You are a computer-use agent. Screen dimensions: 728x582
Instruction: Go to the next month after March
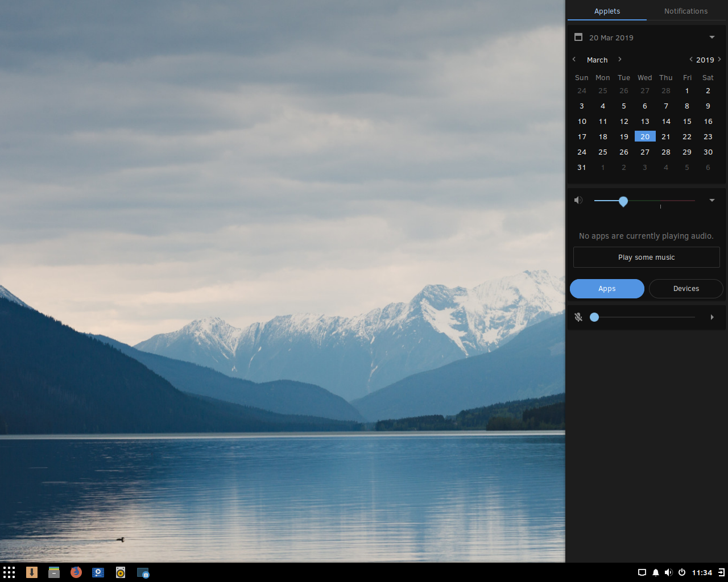(x=620, y=59)
